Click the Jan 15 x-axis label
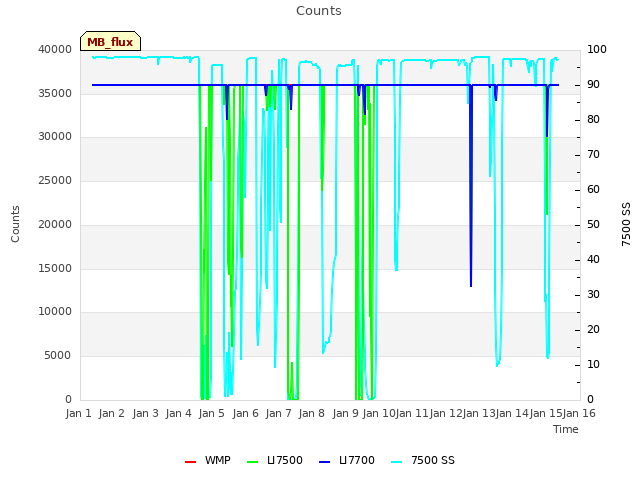Viewport: 640px width, 480px height. coord(546,413)
